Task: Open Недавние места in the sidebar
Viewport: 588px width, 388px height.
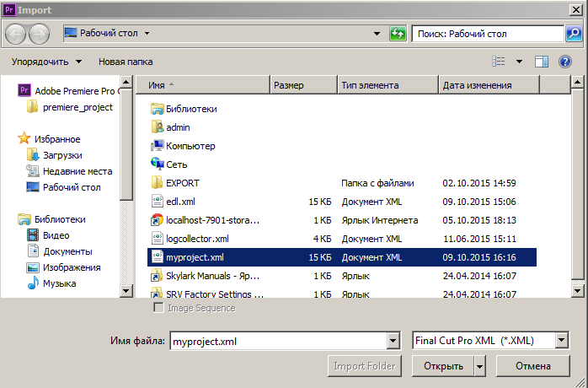Action: pyautogui.click(x=69, y=171)
